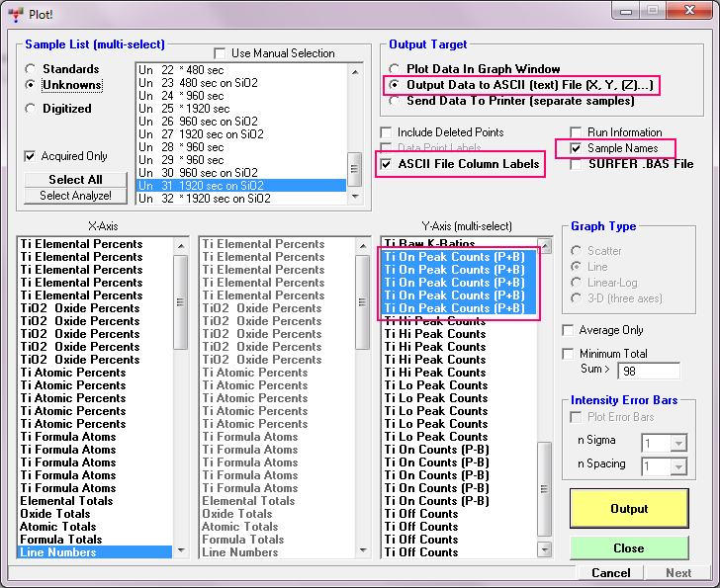720x588 pixels.
Task: Click the Select Analyzed button
Action: [x=75, y=196]
